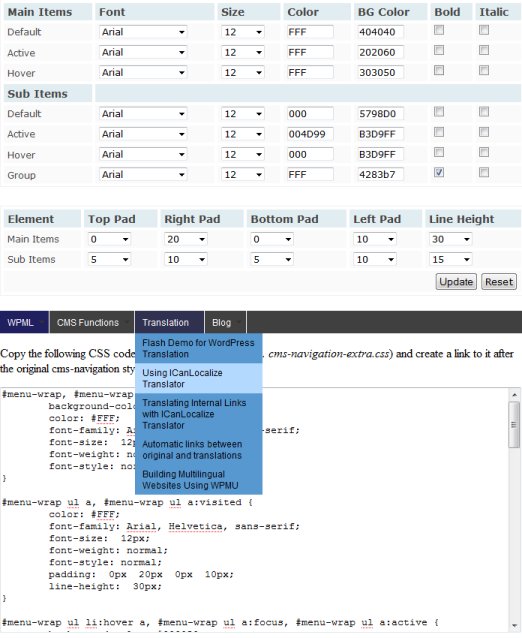522x638 pixels.
Task: Open Top Pad dropdown for Sub Items
Action: point(109,260)
